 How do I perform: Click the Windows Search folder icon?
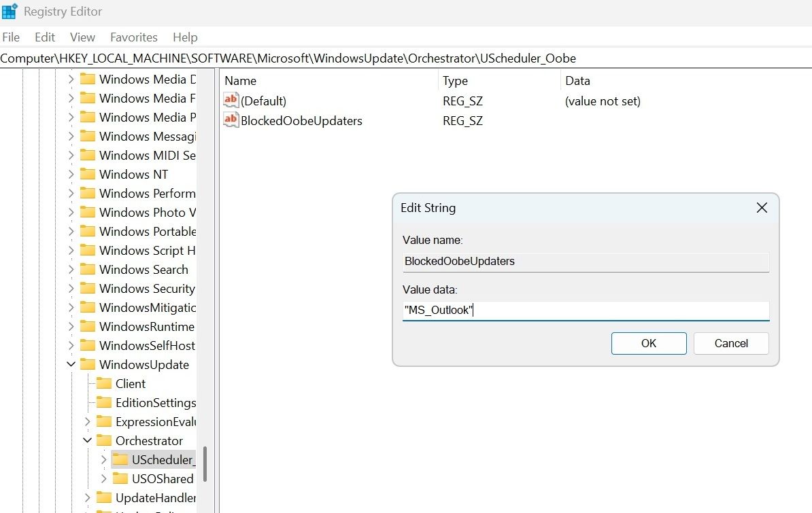click(x=88, y=269)
